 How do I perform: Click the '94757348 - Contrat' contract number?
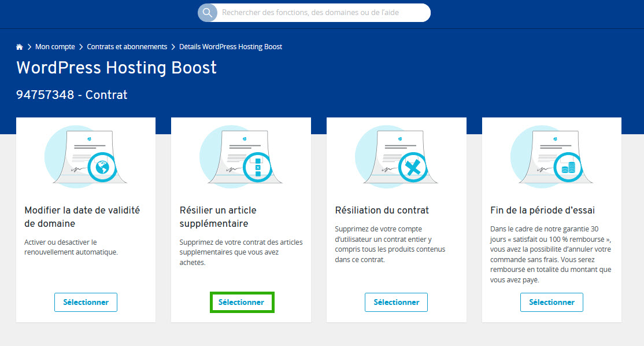pyautogui.click(x=72, y=95)
